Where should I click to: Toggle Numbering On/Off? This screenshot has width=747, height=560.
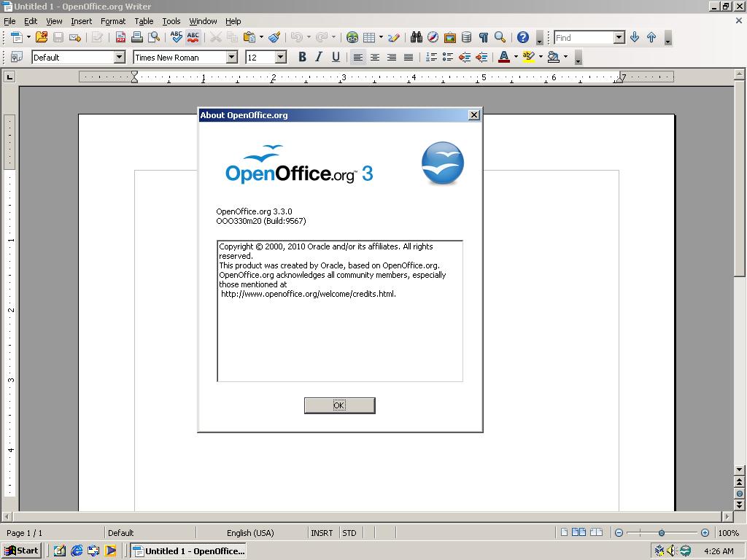(431, 57)
